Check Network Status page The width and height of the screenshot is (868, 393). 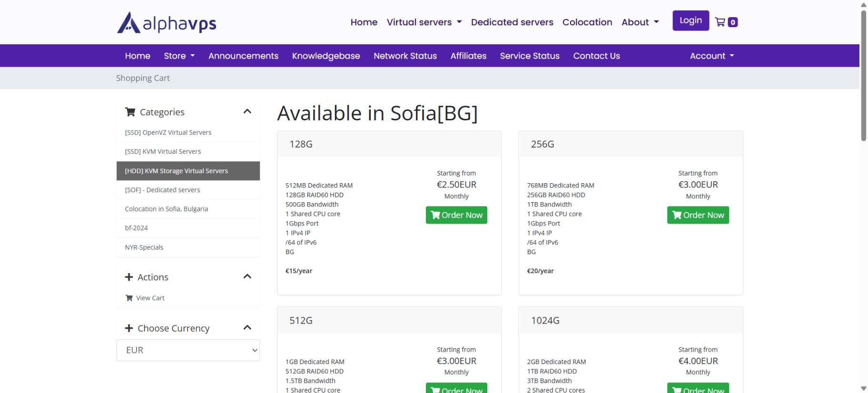click(405, 56)
